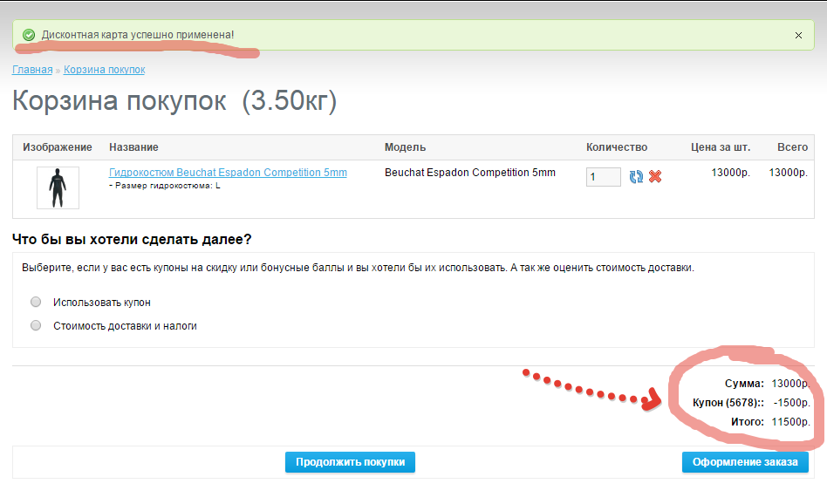Remove the wetsuit using the red X icon
This screenshot has height=504, width=827.
655,177
